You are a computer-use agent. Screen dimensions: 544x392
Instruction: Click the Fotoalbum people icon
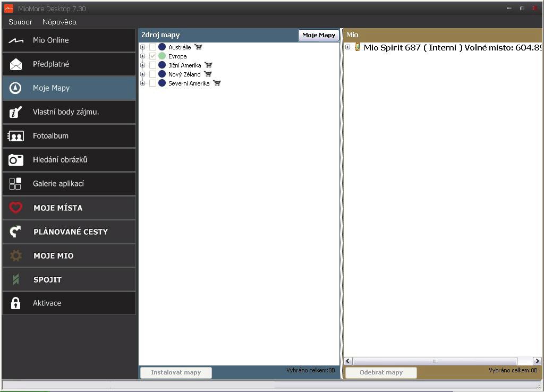coord(15,136)
